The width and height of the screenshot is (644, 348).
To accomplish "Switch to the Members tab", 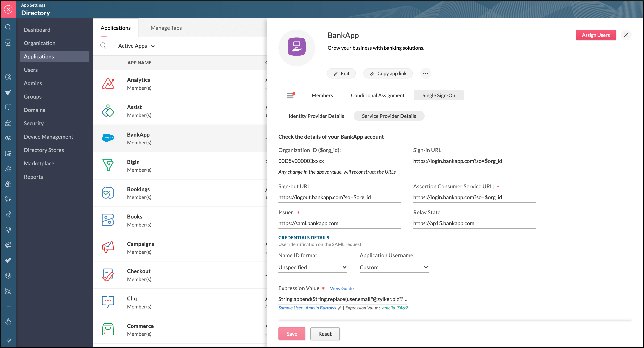I will coord(322,95).
